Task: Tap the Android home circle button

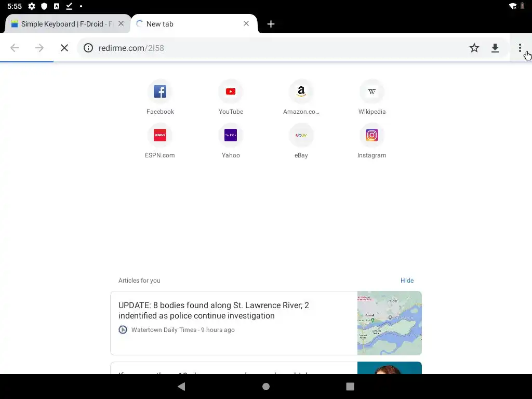Action: tap(266, 386)
